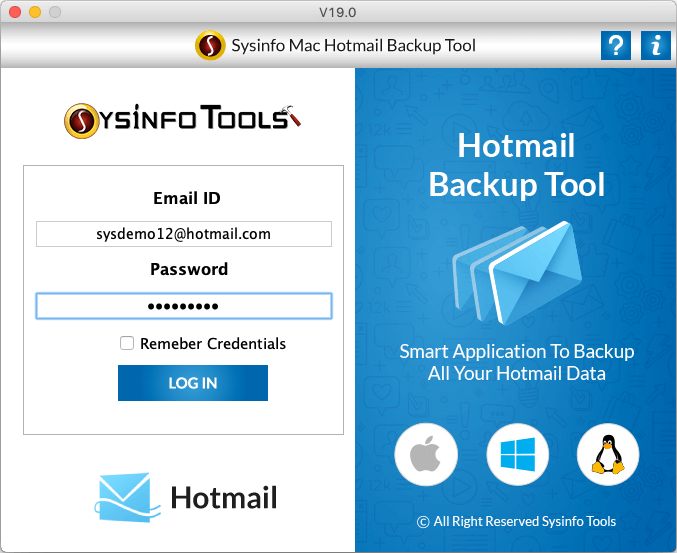Viewport: 677px width, 553px height.
Task: Click the "Hotmail Backup Tool" heading
Action: tap(516, 164)
